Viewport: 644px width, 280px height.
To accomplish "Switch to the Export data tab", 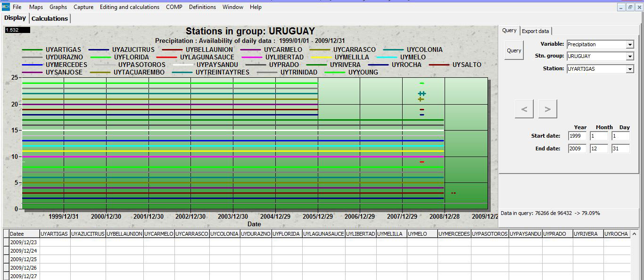I will coord(535,31).
